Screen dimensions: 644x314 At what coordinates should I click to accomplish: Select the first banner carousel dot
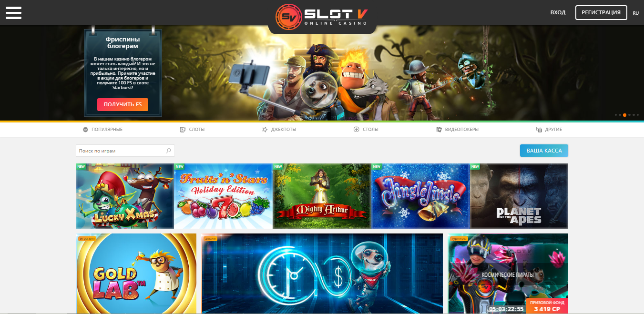tap(615, 115)
